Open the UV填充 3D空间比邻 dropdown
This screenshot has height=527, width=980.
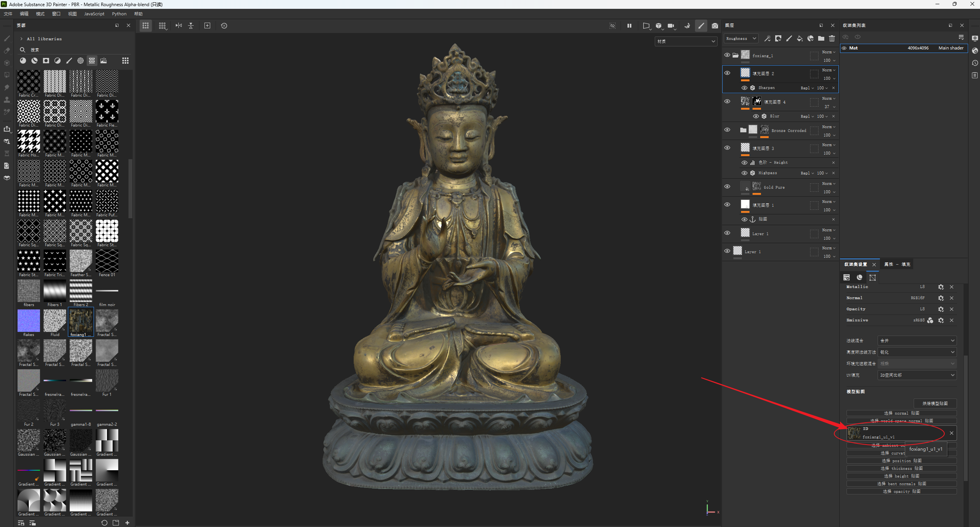tap(916, 375)
